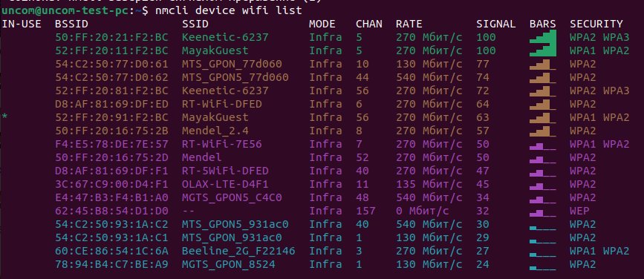Click the BSSID column header

click(x=71, y=24)
